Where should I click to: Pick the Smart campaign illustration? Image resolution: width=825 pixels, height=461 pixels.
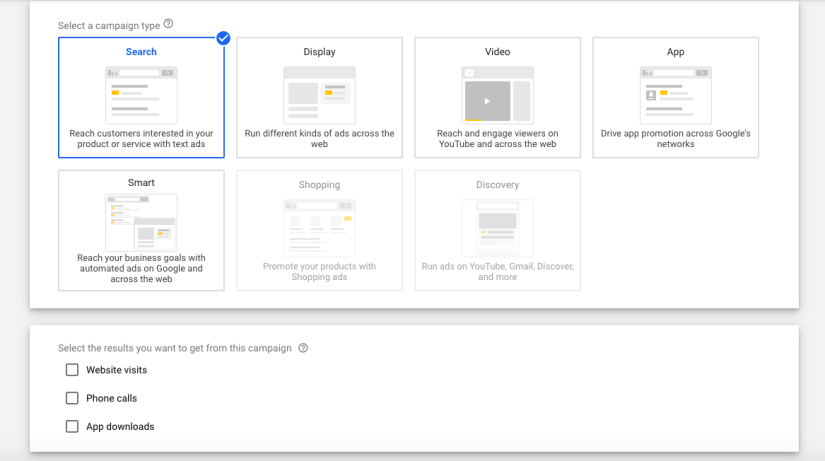(x=141, y=222)
